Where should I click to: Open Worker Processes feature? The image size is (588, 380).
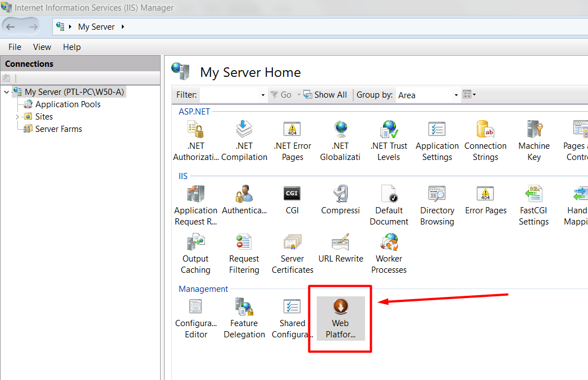(x=389, y=254)
